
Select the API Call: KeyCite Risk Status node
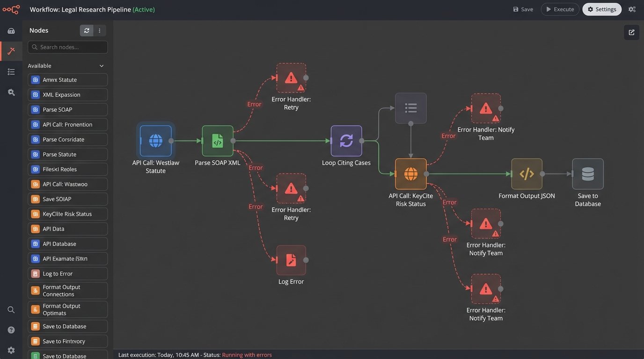pos(410,174)
